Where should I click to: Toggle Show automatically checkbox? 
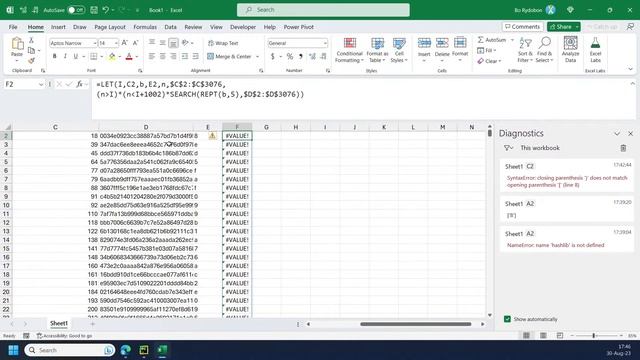tap(507, 319)
